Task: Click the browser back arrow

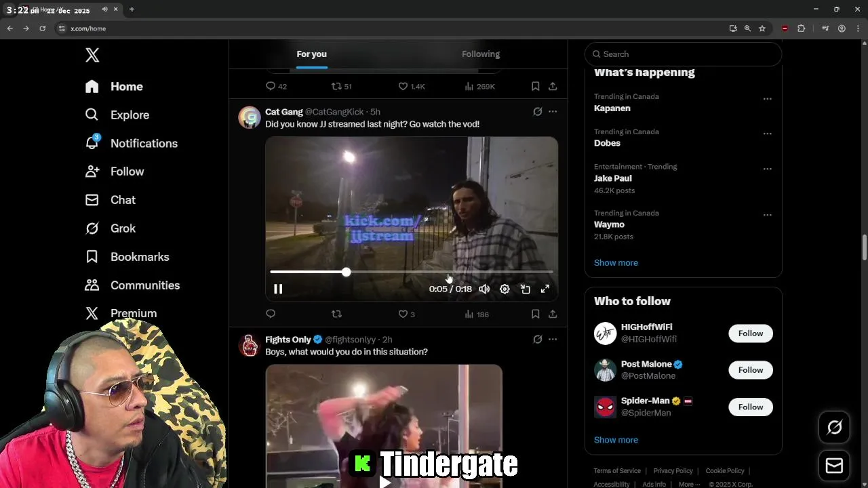Action: pyautogui.click(x=9, y=28)
